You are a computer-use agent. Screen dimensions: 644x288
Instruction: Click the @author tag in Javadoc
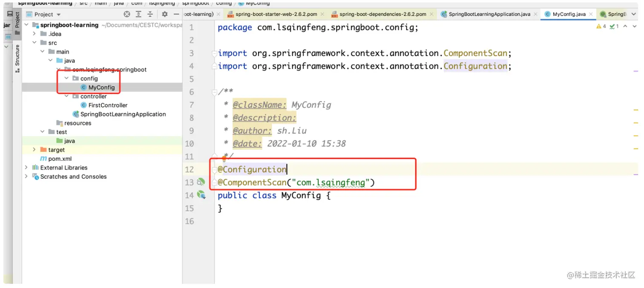coord(252,131)
